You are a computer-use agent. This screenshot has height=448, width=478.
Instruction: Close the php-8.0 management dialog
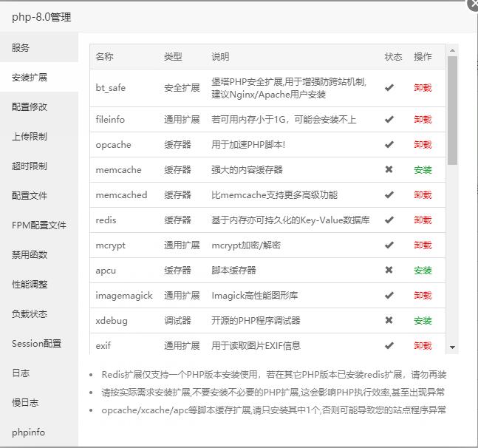coord(473,5)
